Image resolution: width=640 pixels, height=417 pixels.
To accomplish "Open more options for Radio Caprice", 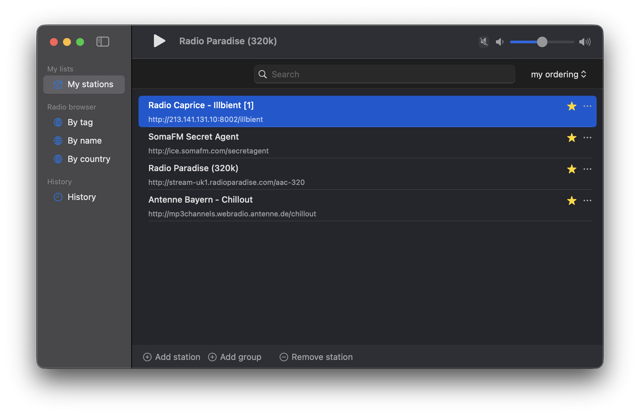I will pyautogui.click(x=587, y=106).
